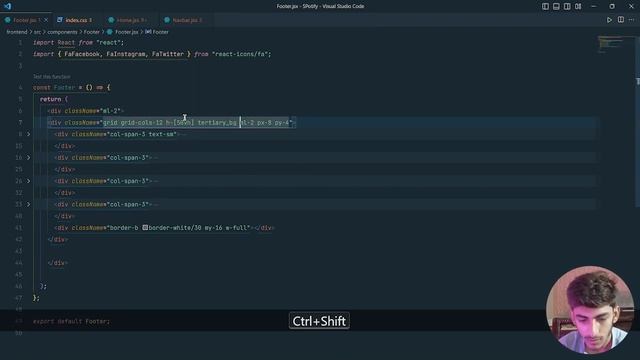Click the 'return (' statement on line 5
This screenshot has height=360, width=640.
tap(54, 99)
